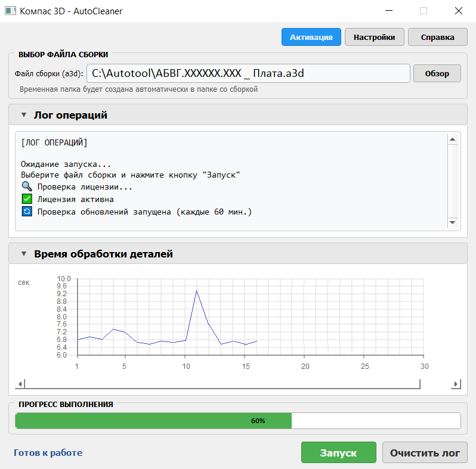This screenshot has width=476, height=469.
Task: Click log scrollbar up arrow
Action: (x=452, y=139)
